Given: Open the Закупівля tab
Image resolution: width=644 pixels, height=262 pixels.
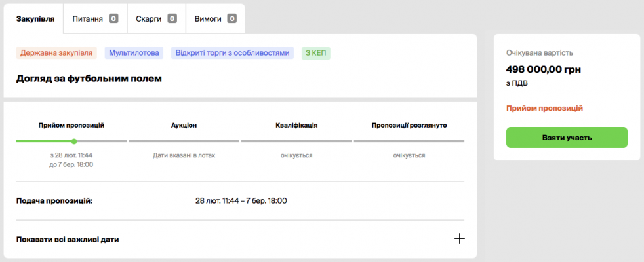Looking at the screenshot, I should point(35,18).
